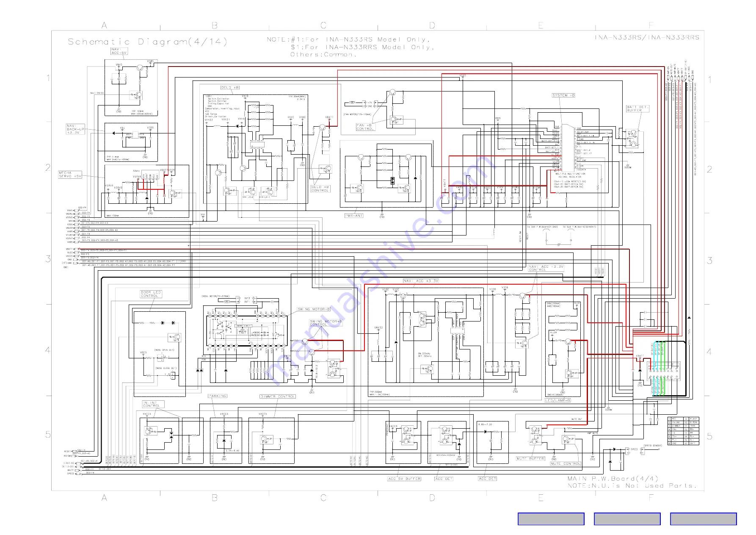This screenshot has height=535, width=756.
Task: Click the 'MAIN P.W.Board(4/4)' caption
Action: tap(613, 479)
